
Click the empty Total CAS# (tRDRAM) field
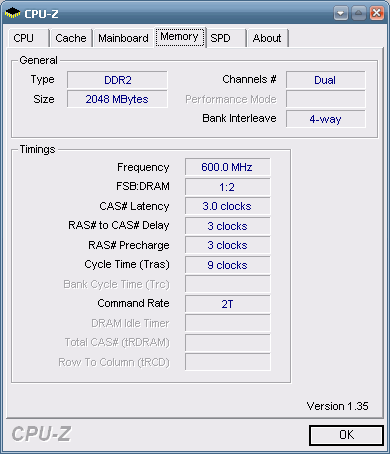(228, 343)
